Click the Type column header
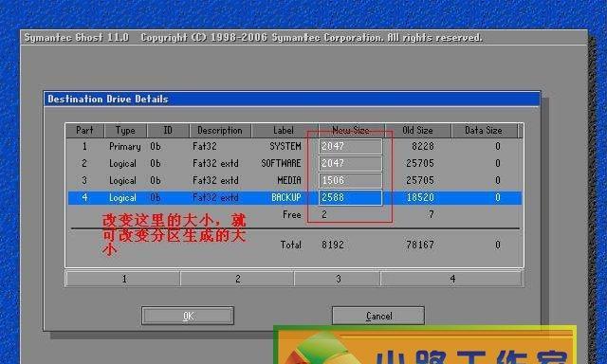Viewport: 607px width, 364px height. click(125, 131)
